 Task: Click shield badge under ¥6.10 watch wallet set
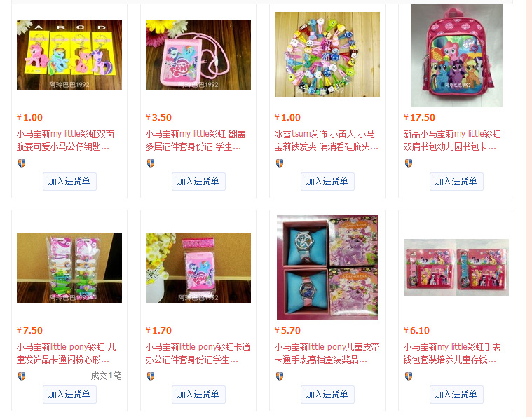pyautogui.click(x=409, y=376)
